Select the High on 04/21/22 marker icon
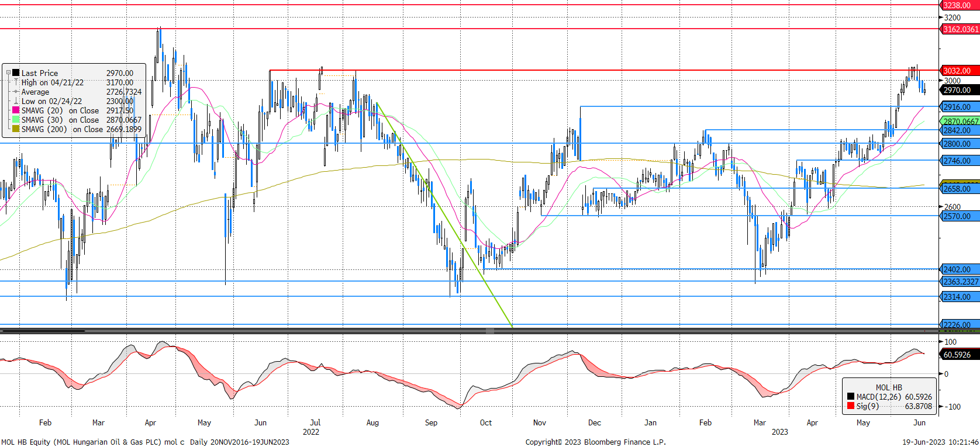980x447 pixels. 16,82
